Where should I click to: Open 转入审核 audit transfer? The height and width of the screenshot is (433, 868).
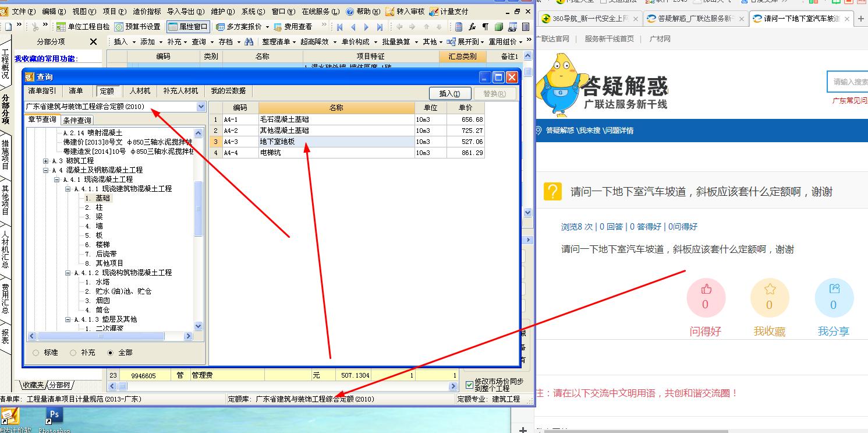click(405, 12)
